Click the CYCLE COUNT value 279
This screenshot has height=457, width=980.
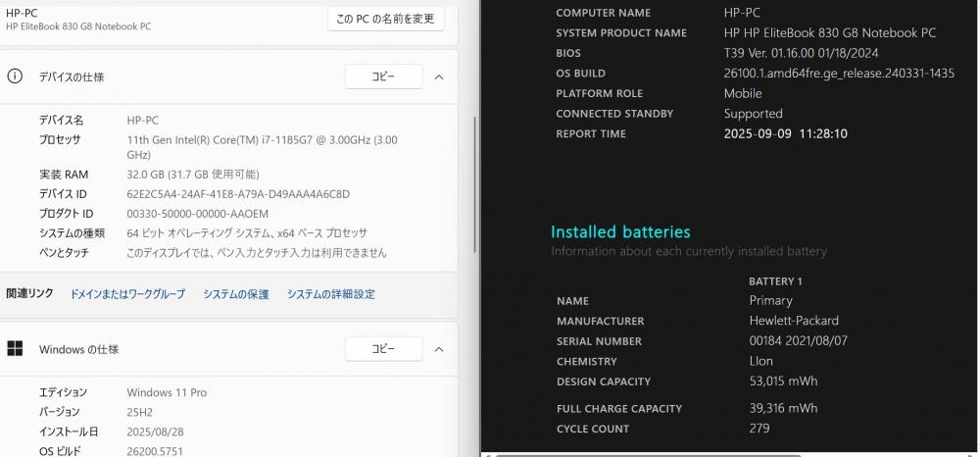coord(759,429)
